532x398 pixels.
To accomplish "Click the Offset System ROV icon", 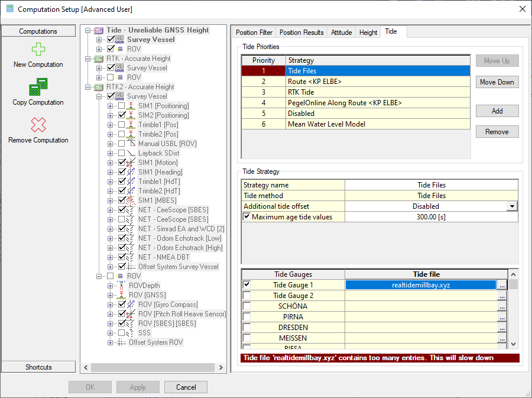I will pos(122,342).
